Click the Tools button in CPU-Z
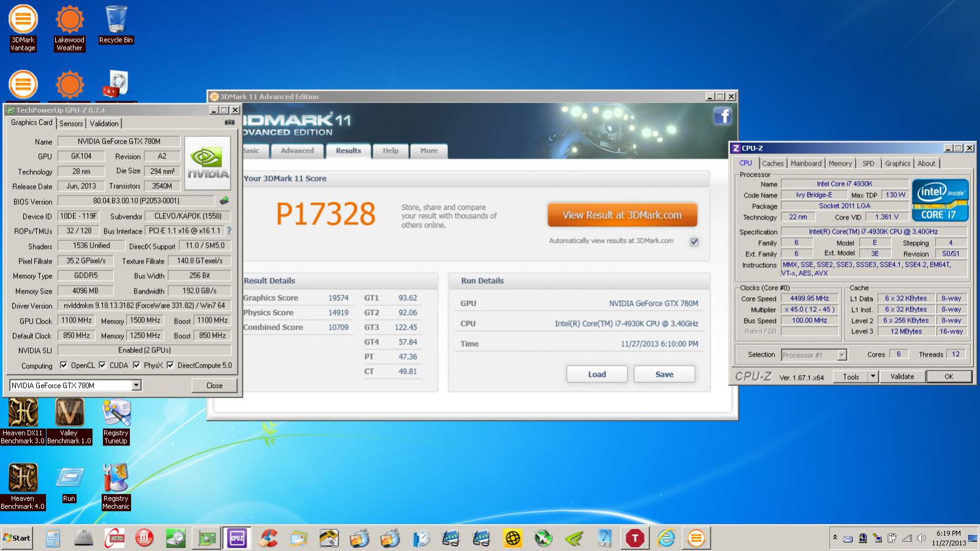 point(851,376)
